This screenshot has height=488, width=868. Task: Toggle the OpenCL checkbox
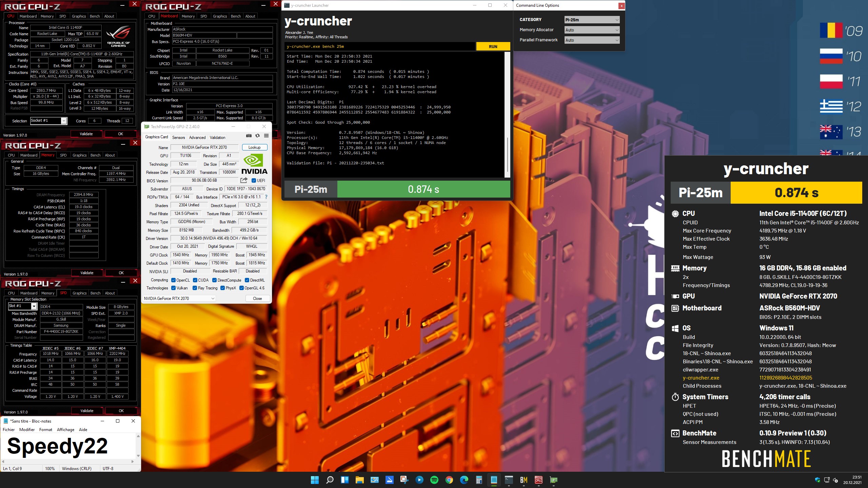point(173,280)
